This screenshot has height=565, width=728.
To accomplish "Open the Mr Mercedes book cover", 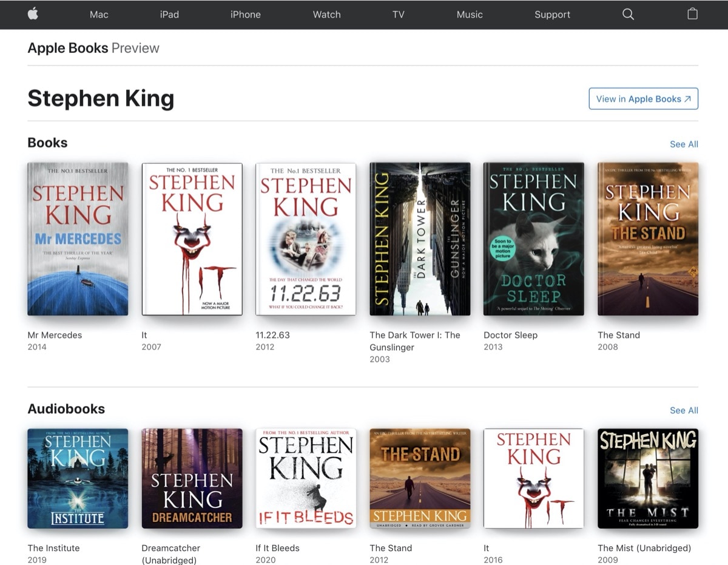I will [x=78, y=239].
